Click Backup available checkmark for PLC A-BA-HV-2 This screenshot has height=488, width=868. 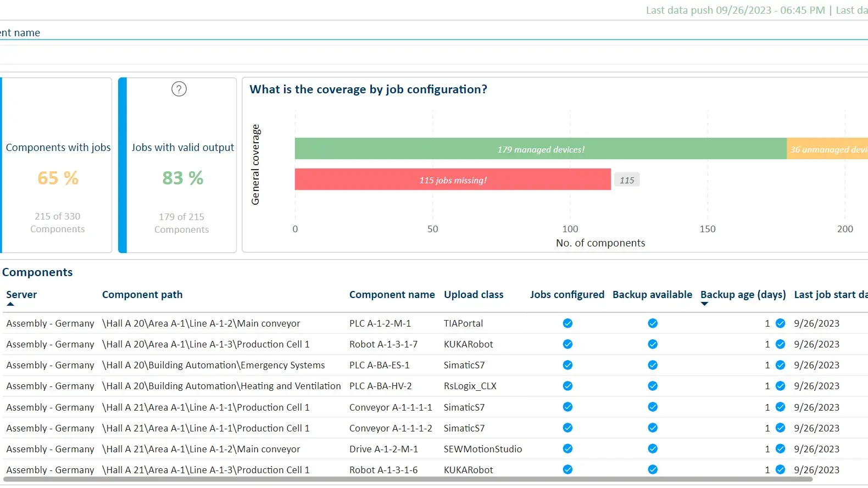pos(653,386)
